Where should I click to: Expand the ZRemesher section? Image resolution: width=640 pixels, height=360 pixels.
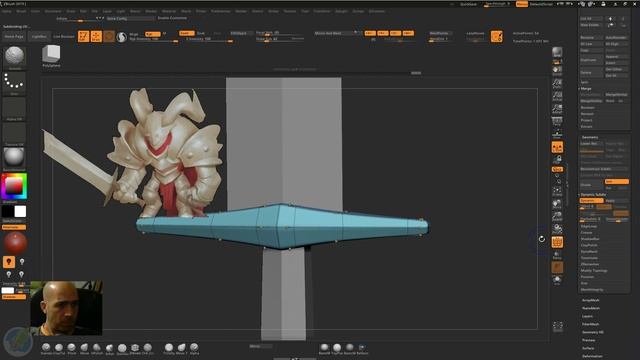(590, 264)
